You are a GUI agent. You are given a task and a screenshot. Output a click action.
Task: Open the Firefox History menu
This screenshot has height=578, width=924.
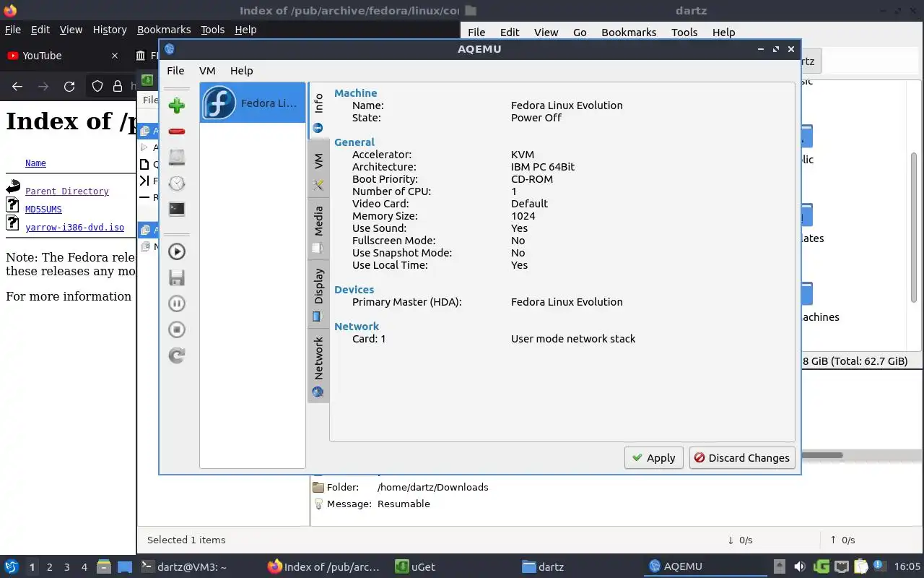click(x=110, y=30)
